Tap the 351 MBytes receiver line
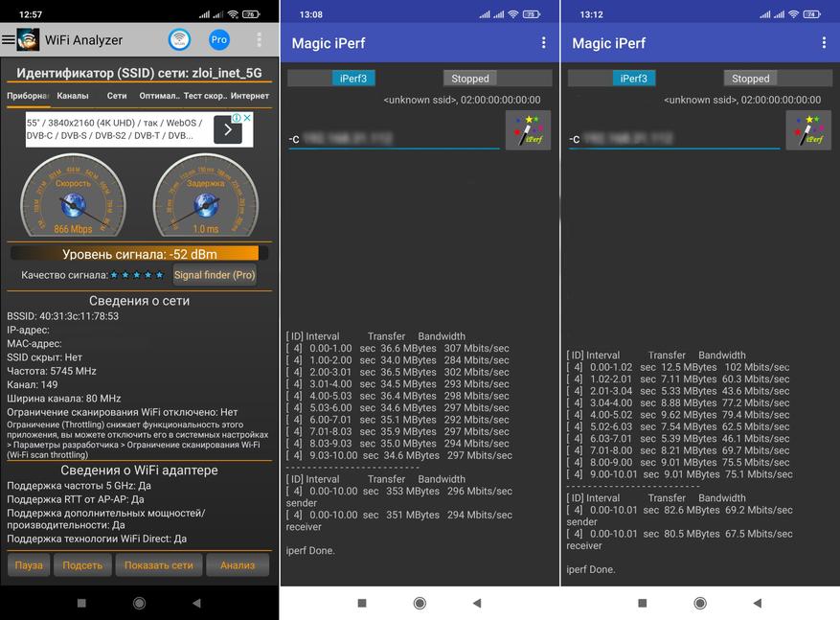This screenshot has width=840, height=620. click(399, 515)
